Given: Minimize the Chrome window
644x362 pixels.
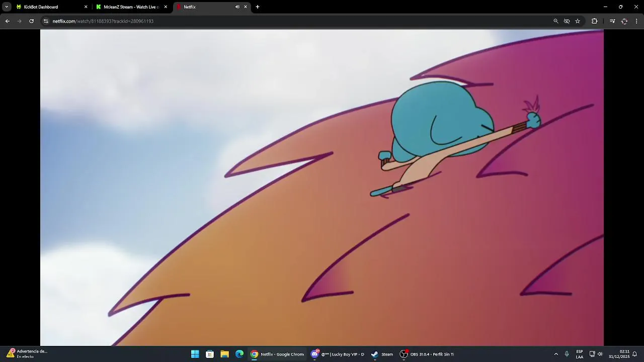Looking at the screenshot, I should pyautogui.click(x=605, y=7).
